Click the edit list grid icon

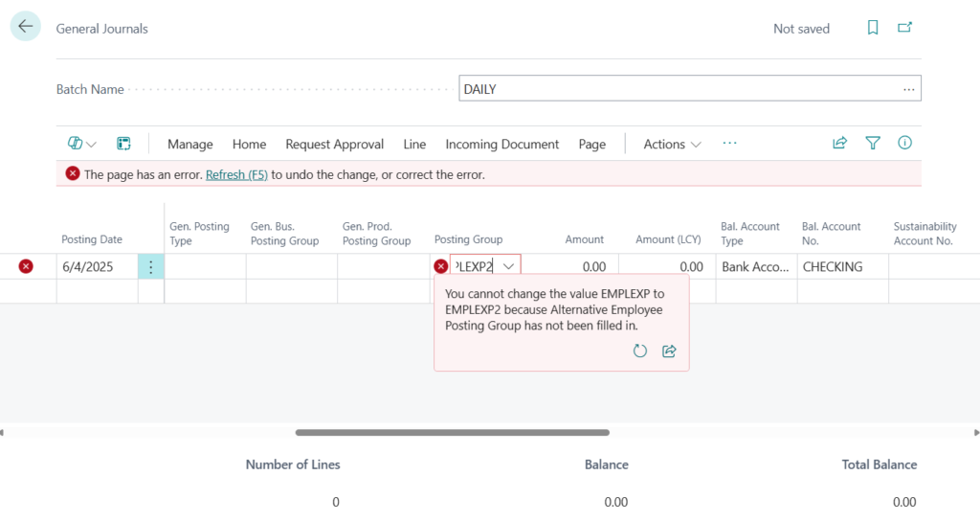123,144
